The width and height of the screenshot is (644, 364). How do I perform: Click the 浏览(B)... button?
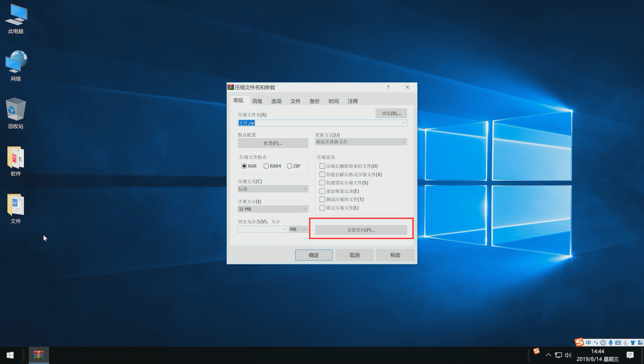[x=391, y=113]
